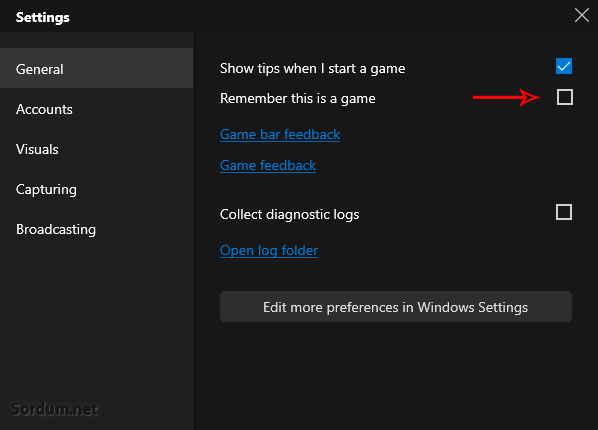Enable the Remember this is a game checkbox
The height and width of the screenshot is (430, 598).
click(x=564, y=97)
